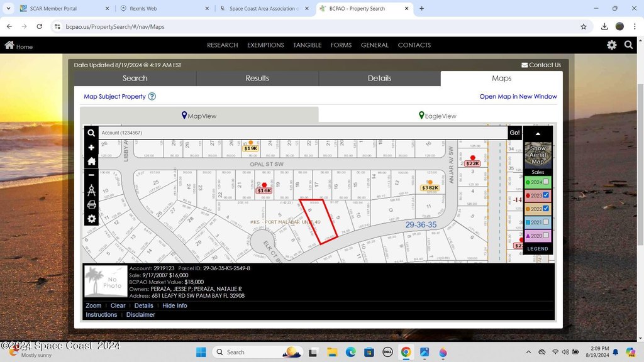Reset map using the home extent icon
Viewport: 644px width, 362px height.
tap(91, 161)
